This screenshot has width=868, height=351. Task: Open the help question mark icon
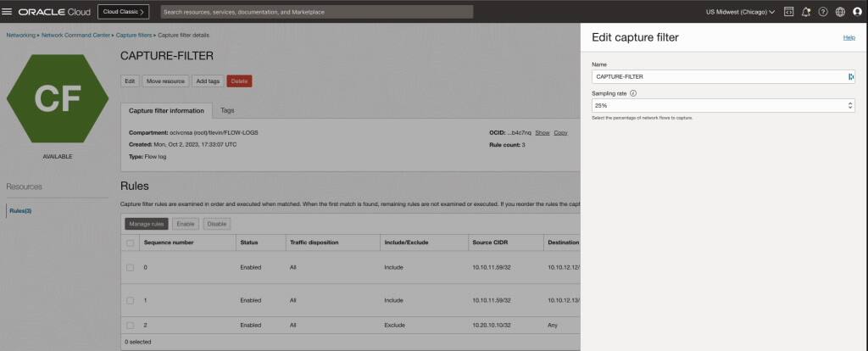(x=823, y=12)
